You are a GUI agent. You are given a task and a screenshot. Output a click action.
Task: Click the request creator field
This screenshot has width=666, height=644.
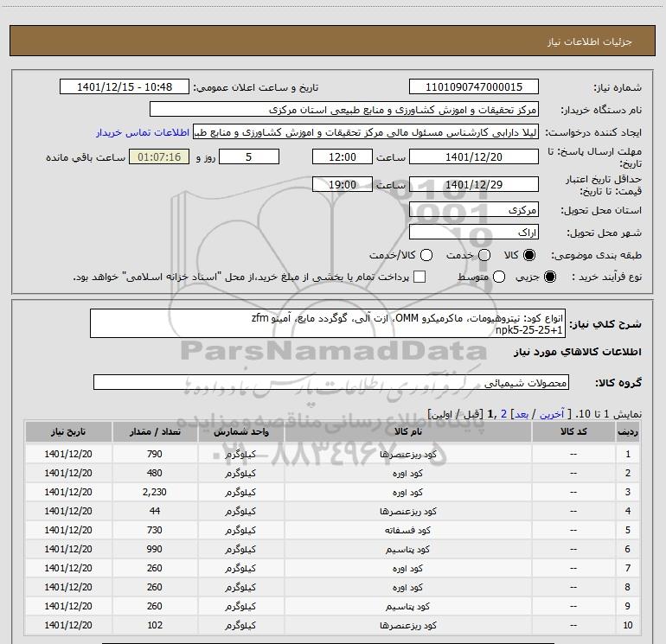tap(366, 132)
